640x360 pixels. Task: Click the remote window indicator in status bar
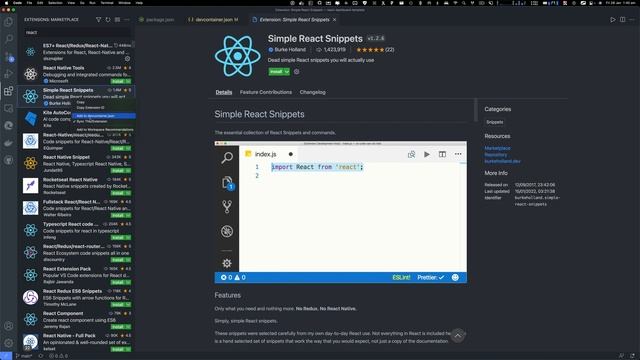tap(6, 356)
